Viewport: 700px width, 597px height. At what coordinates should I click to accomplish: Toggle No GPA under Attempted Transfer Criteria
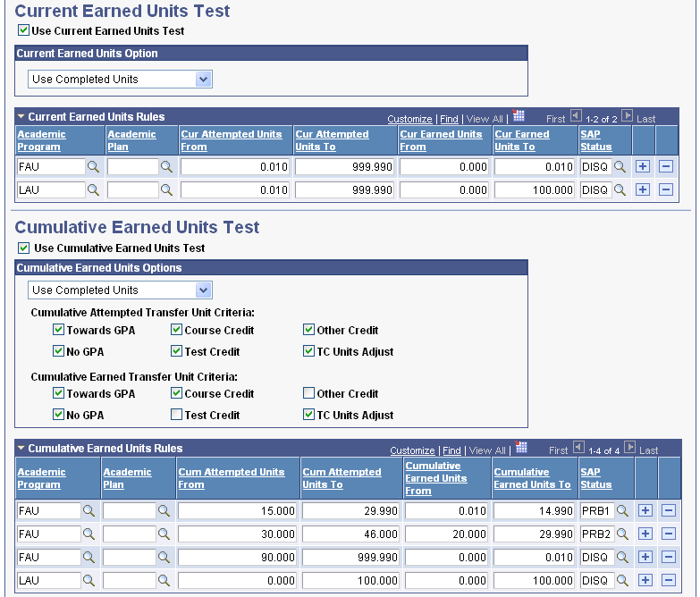(58, 351)
